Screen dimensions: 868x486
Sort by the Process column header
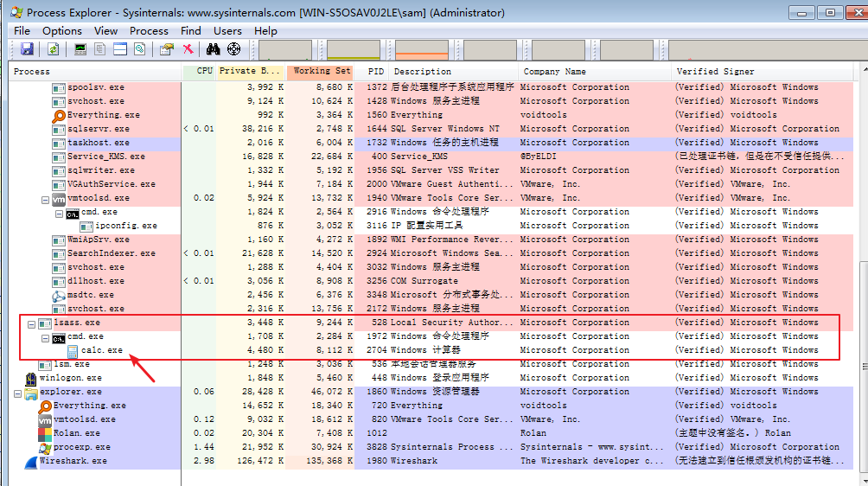click(x=95, y=72)
